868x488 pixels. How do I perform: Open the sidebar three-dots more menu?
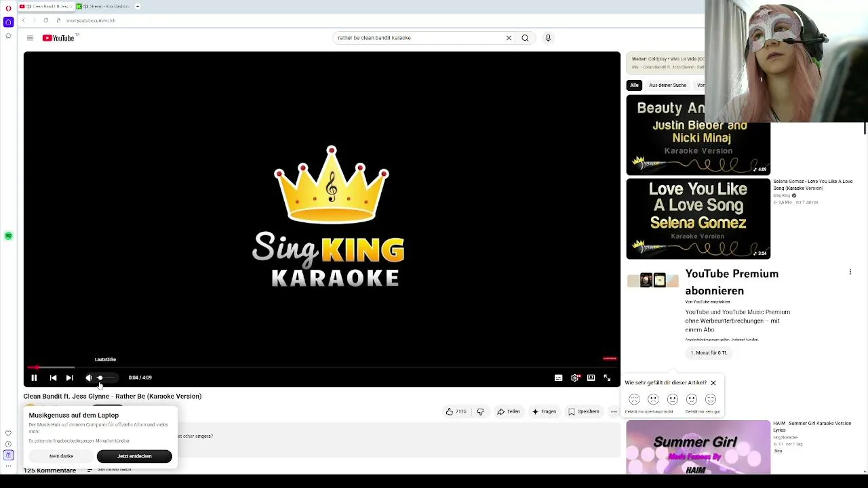coord(8,466)
